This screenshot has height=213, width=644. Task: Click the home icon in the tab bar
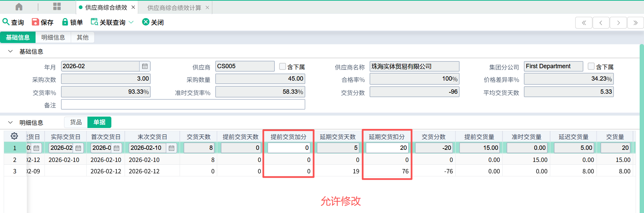pyautogui.click(x=19, y=7)
